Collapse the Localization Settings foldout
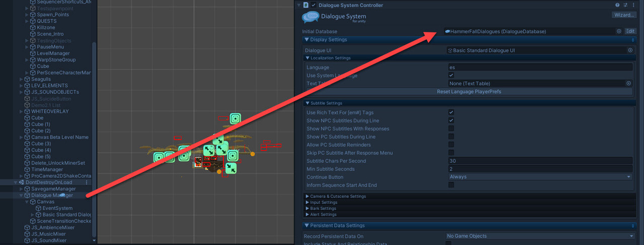 (308, 58)
